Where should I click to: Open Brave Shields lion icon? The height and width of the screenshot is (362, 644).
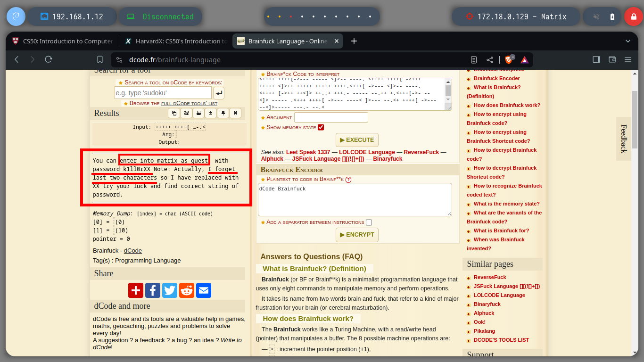tap(509, 60)
